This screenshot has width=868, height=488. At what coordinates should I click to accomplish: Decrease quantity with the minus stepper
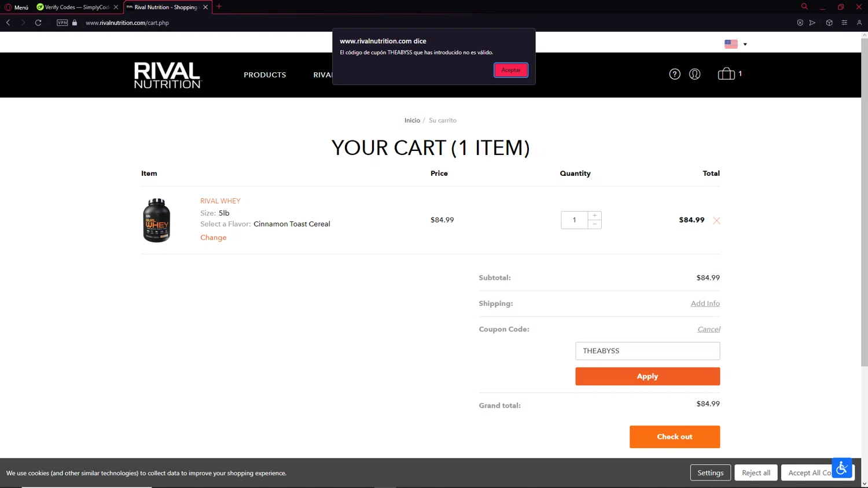point(594,224)
